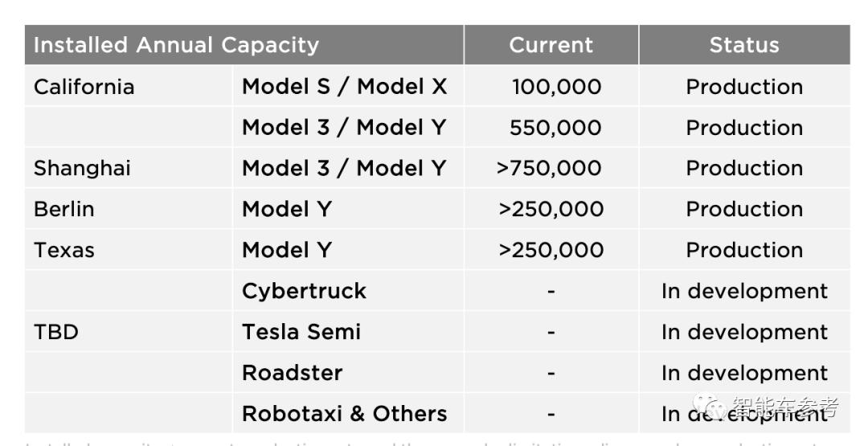Select the Texas location cell
The image size is (868, 446).
click(64, 251)
